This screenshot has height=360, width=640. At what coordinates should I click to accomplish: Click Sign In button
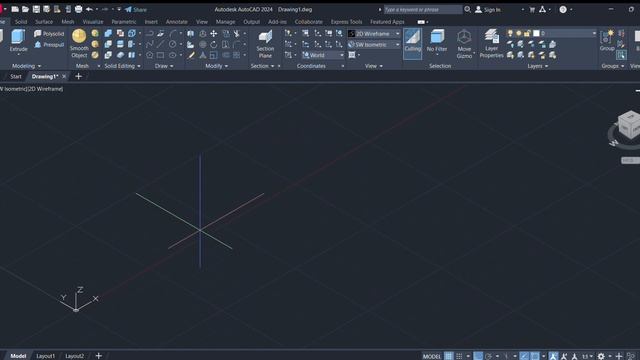[x=488, y=9]
